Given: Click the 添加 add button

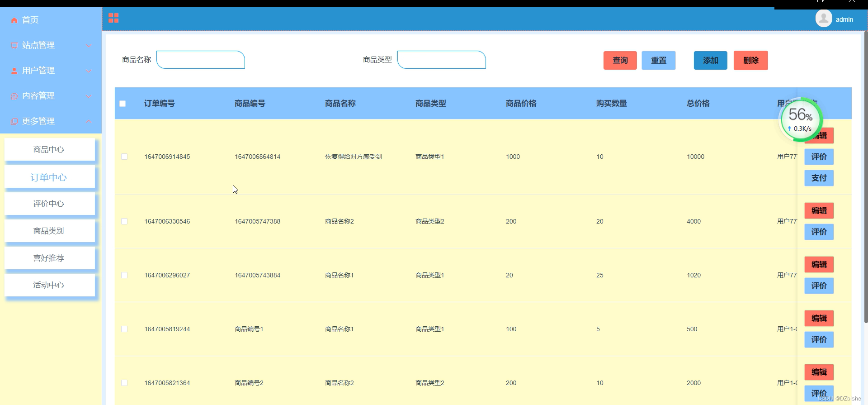Looking at the screenshot, I should point(711,60).
